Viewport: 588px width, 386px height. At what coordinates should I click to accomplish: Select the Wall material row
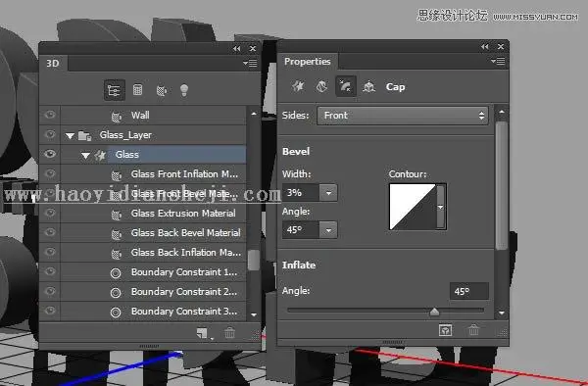(x=153, y=115)
